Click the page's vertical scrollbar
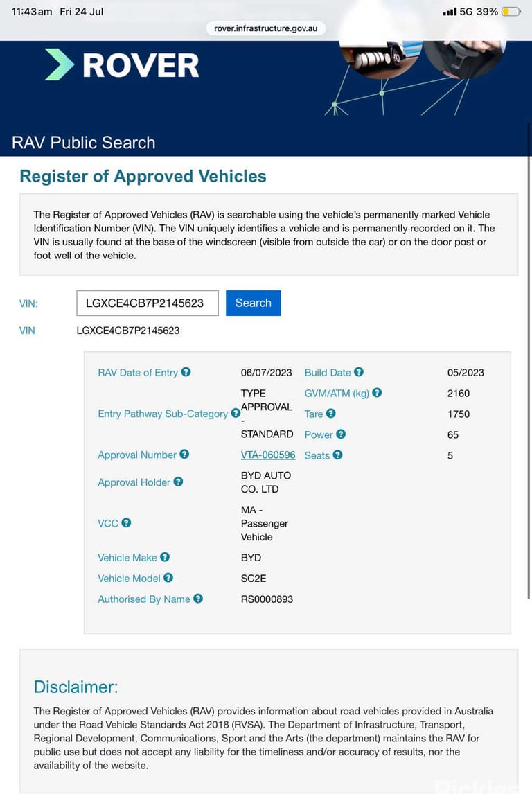 (529, 362)
